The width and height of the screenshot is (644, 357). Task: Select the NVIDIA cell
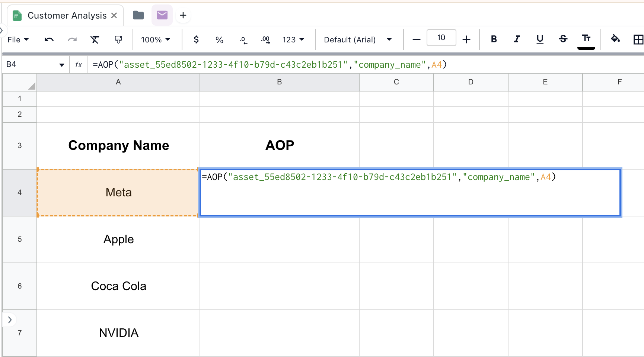[118, 333]
